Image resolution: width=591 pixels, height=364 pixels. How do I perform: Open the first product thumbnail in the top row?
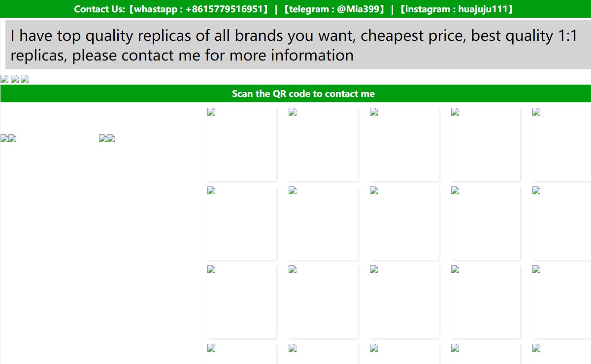(x=241, y=144)
